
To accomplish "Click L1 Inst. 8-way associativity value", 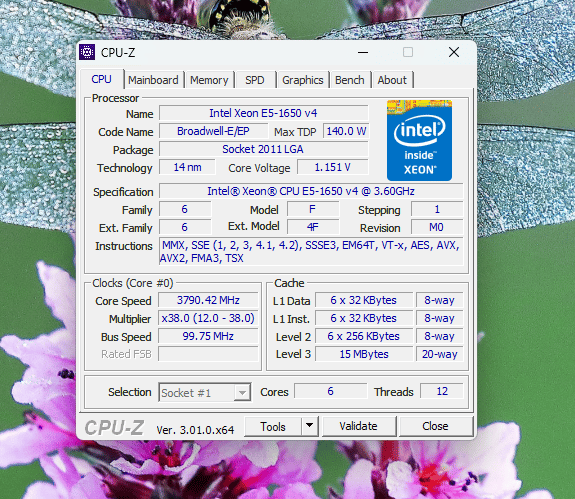I will pos(439,318).
